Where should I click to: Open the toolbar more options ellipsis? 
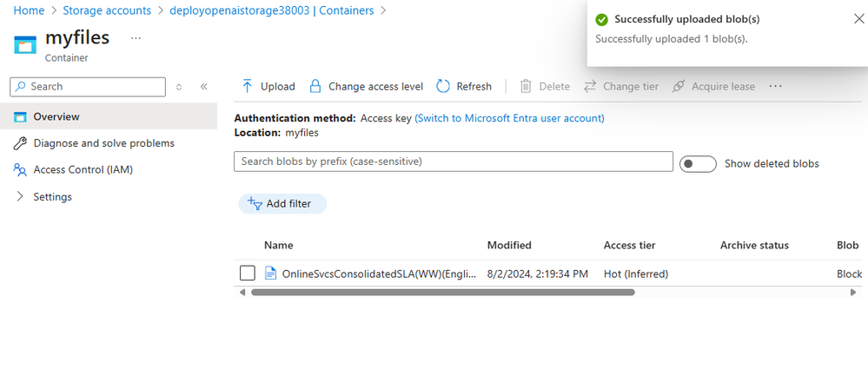(x=776, y=86)
